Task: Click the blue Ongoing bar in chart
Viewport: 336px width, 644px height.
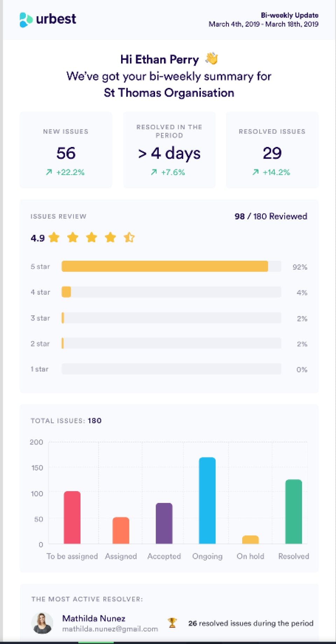Action: click(207, 500)
